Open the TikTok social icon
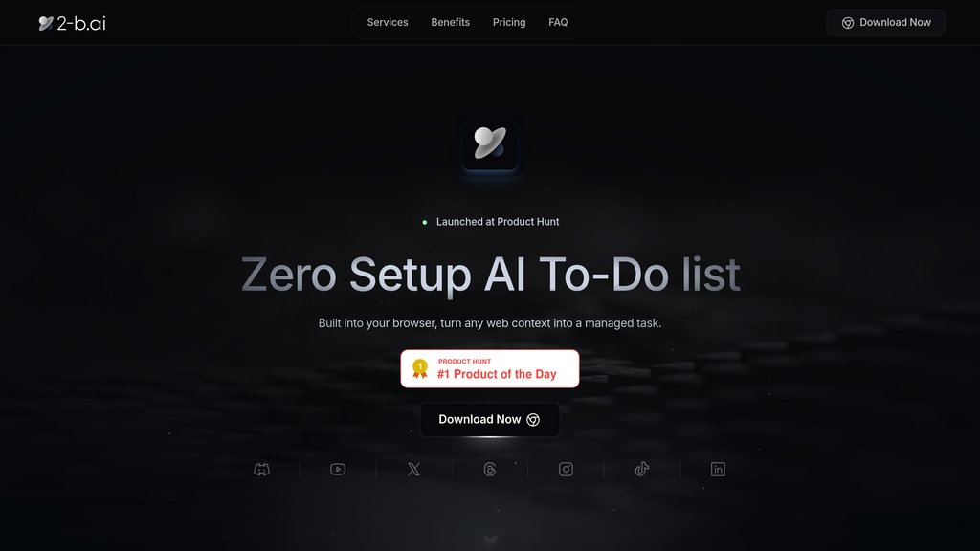 [x=642, y=469]
